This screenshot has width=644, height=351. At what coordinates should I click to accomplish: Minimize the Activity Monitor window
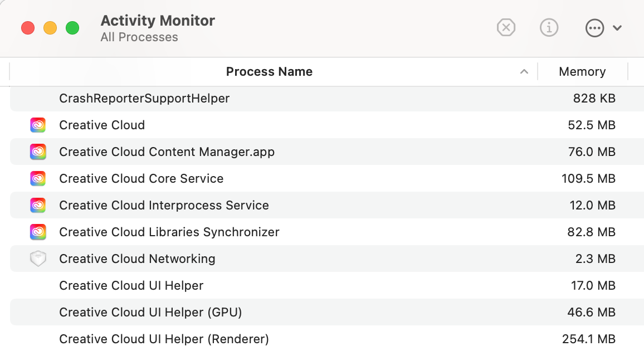tap(50, 28)
